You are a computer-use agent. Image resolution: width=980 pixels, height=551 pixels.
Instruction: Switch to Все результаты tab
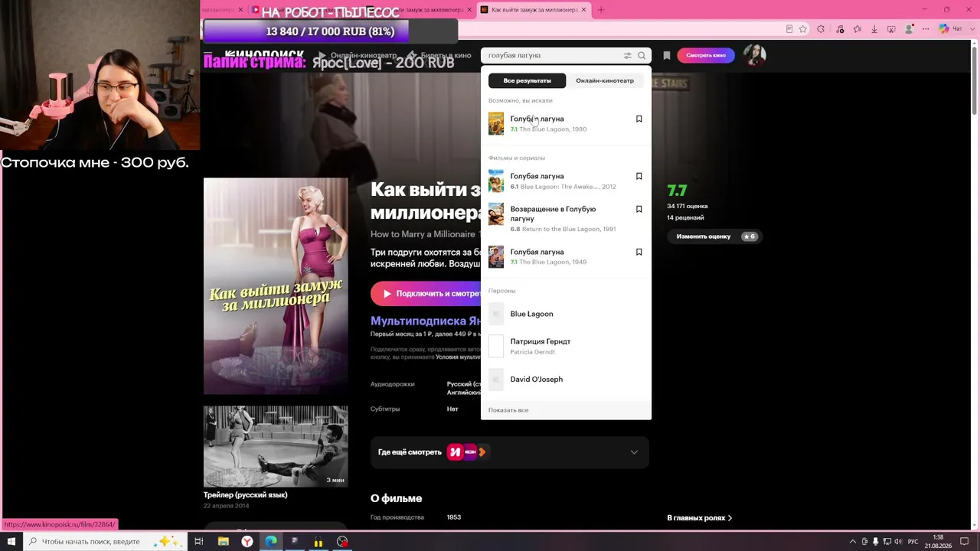point(527,80)
